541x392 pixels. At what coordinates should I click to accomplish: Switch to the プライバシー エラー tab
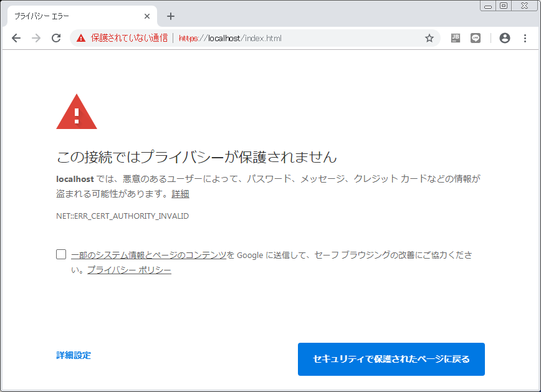coord(75,15)
